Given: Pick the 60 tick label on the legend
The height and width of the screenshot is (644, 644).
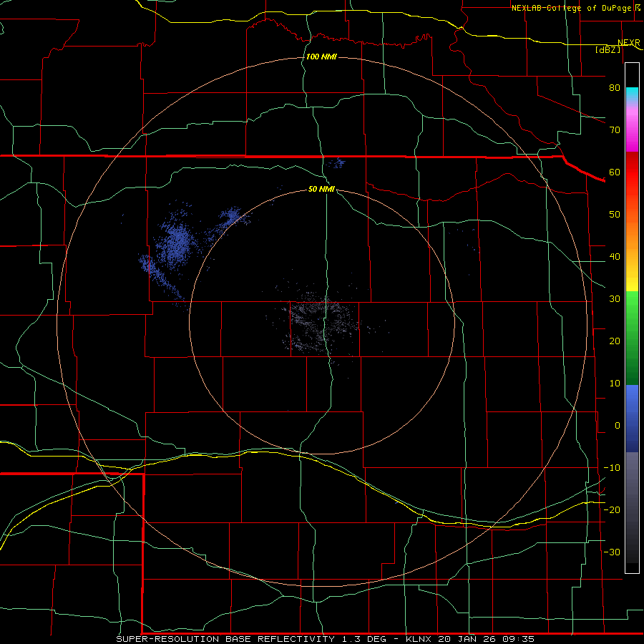Looking at the screenshot, I should point(615,172).
